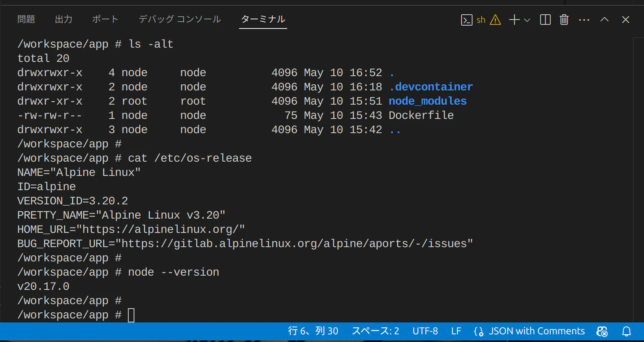
Task: Split the terminal pane
Action: 545,20
